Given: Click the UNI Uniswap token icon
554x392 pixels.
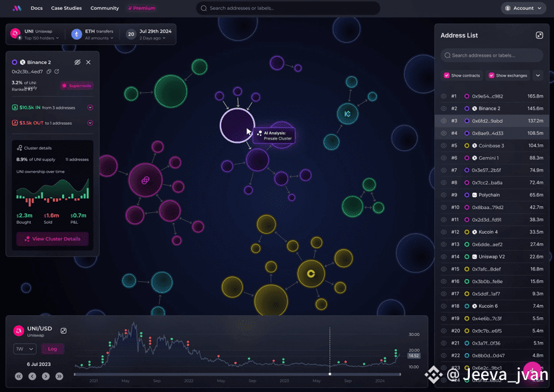Looking at the screenshot, I should [x=15, y=33].
